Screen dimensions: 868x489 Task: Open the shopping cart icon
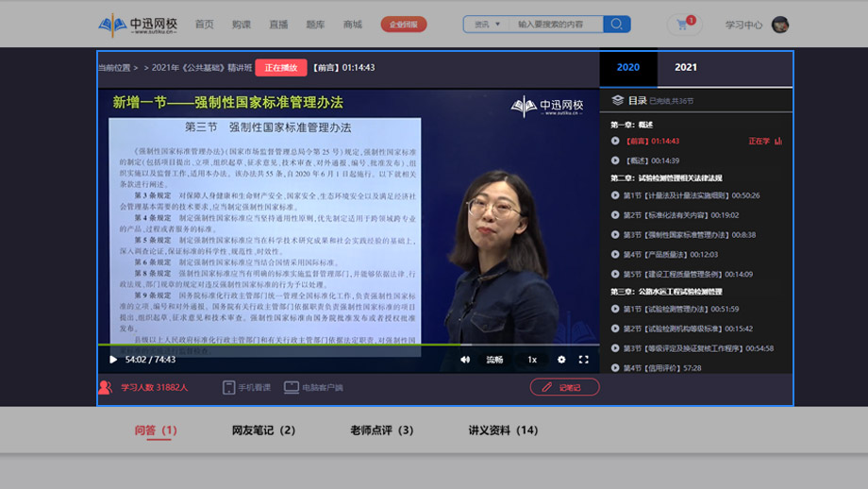tap(682, 25)
